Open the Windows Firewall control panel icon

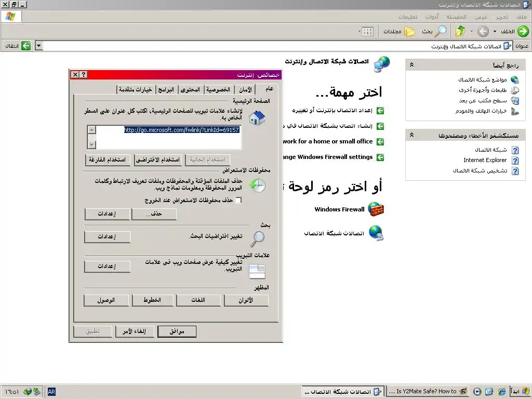tap(376, 209)
